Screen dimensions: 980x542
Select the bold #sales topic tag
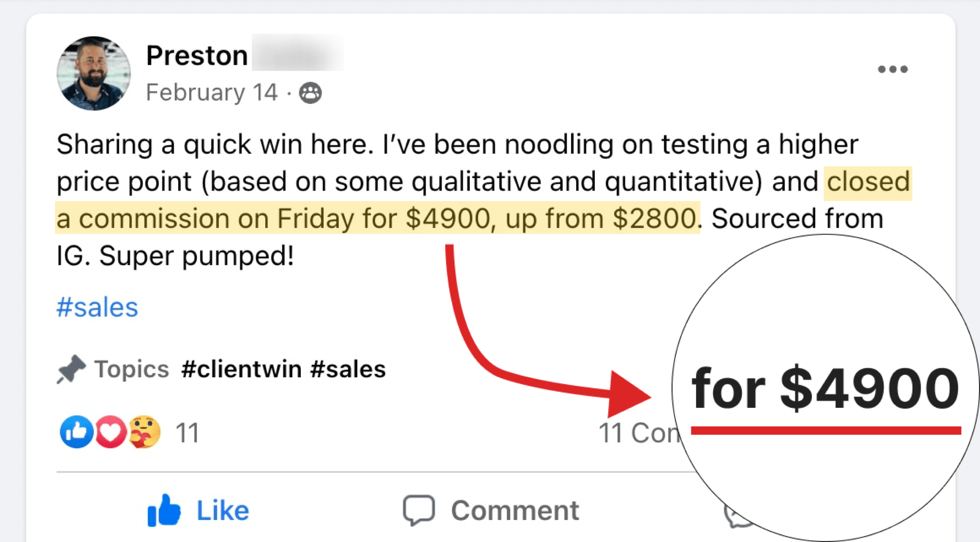348,369
